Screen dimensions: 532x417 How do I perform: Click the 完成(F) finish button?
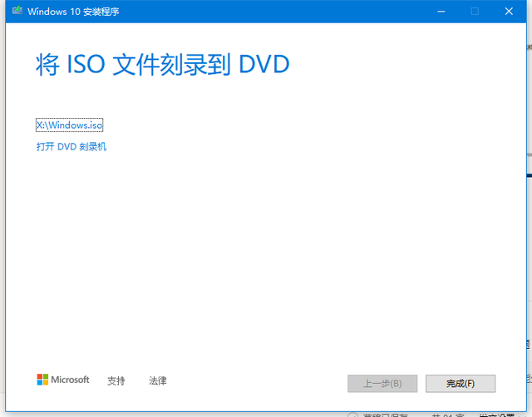(x=461, y=384)
